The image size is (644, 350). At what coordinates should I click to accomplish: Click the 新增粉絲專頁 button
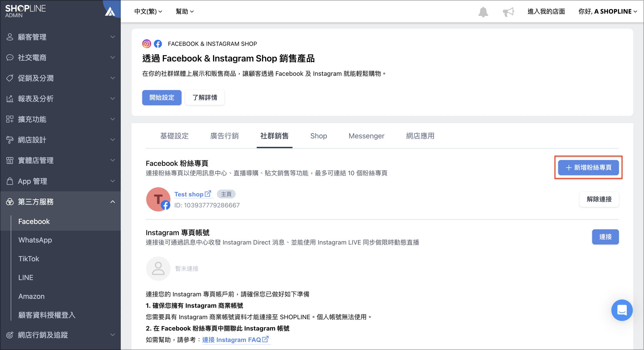(x=588, y=167)
